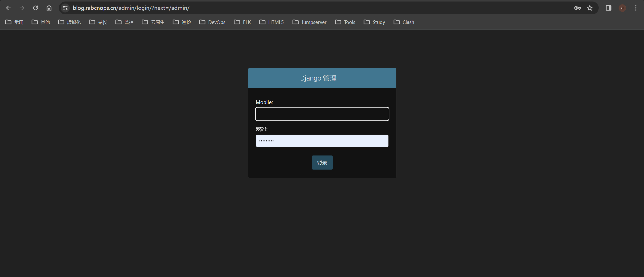Image resolution: width=644 pixels, height=277 pixels.
Task: Open the 站长 bookmarks folder
Action: (98, 22)
